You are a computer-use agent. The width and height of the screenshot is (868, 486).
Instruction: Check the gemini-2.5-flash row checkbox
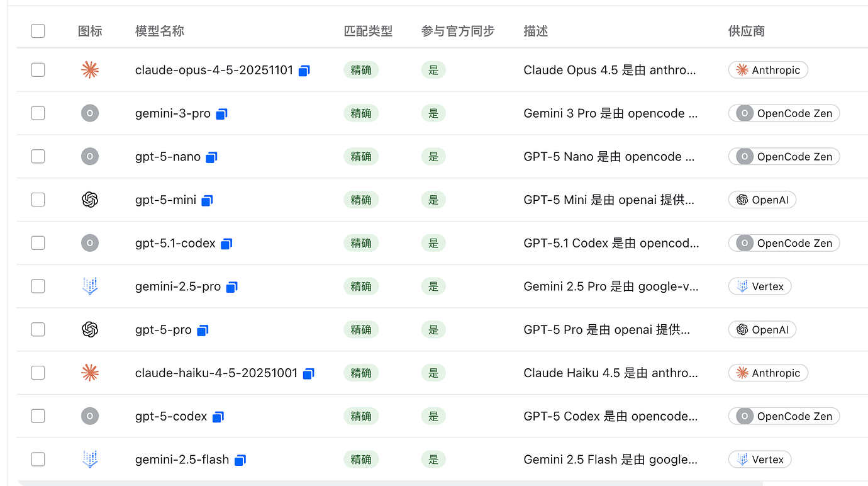point(38,460)
